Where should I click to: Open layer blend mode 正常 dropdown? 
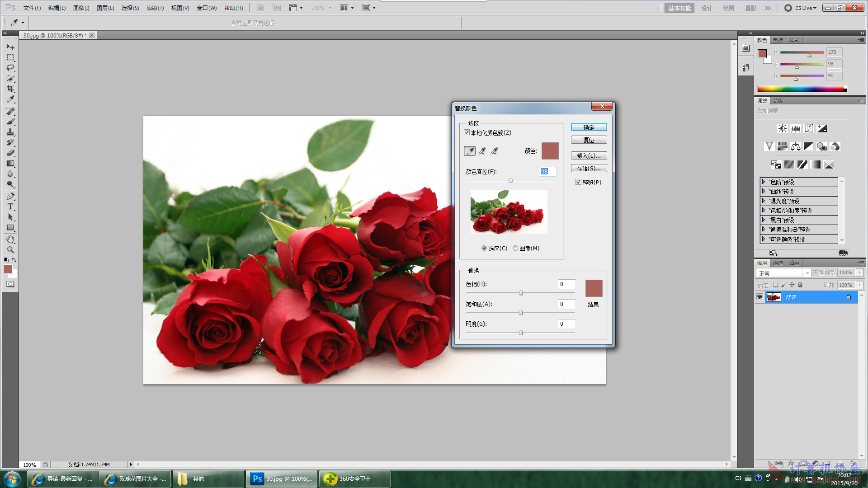(783, 273)
